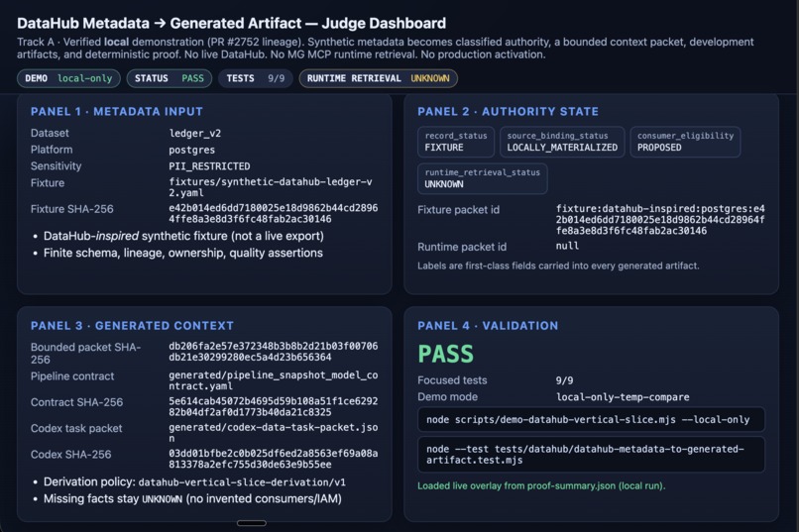
Task: Click the STATUS PASS pill
Action: click(170, 78)
